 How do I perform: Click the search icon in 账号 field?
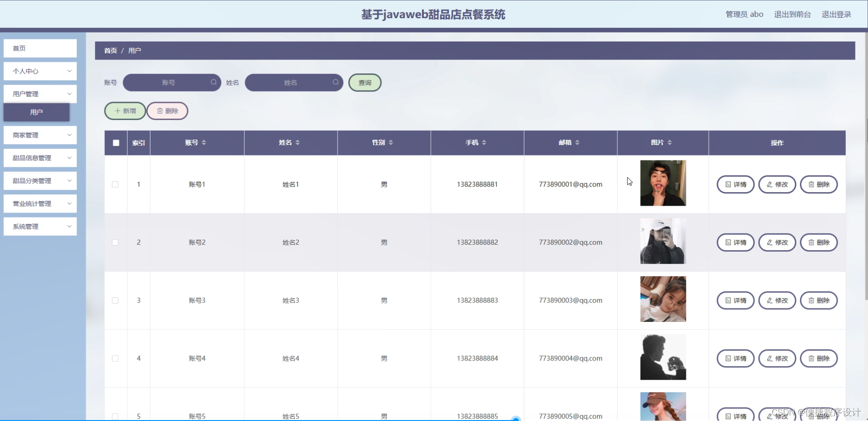[213, 82]
